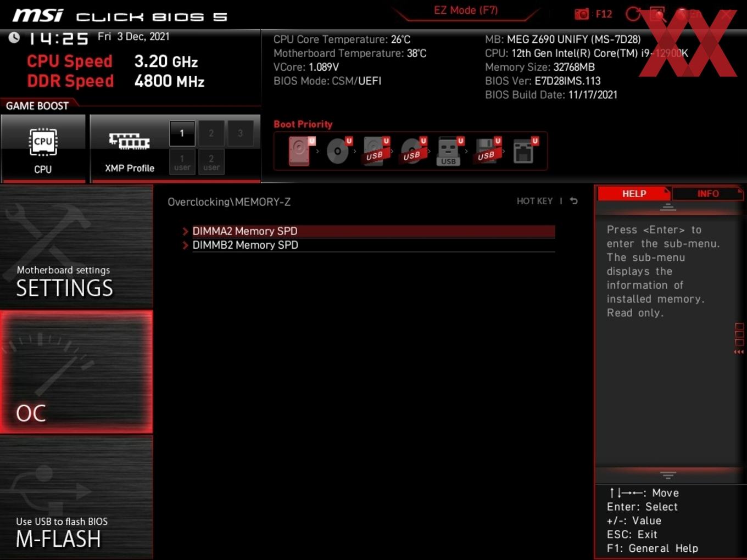Select USB hard disk boot device icon
This screenshot has width=747, height=560.
[376, 151]
